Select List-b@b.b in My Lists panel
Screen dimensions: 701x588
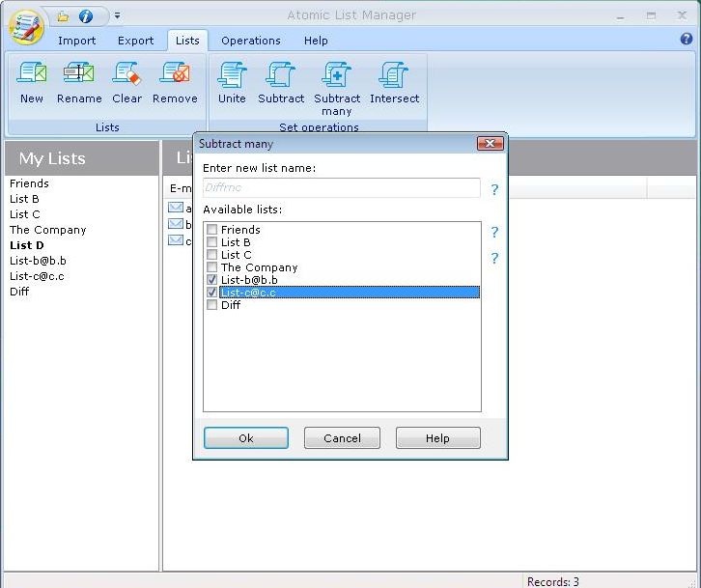pos(38,261)
